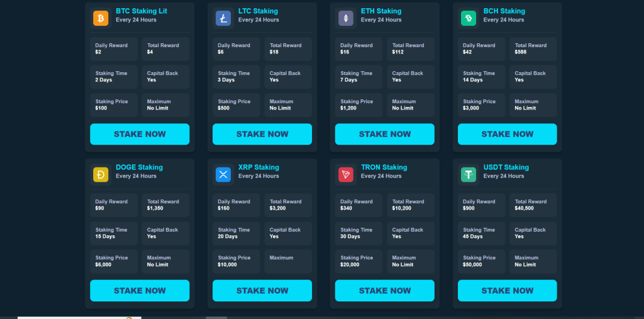
Task: Click the $1,200 staking price value
Action: 348,108
